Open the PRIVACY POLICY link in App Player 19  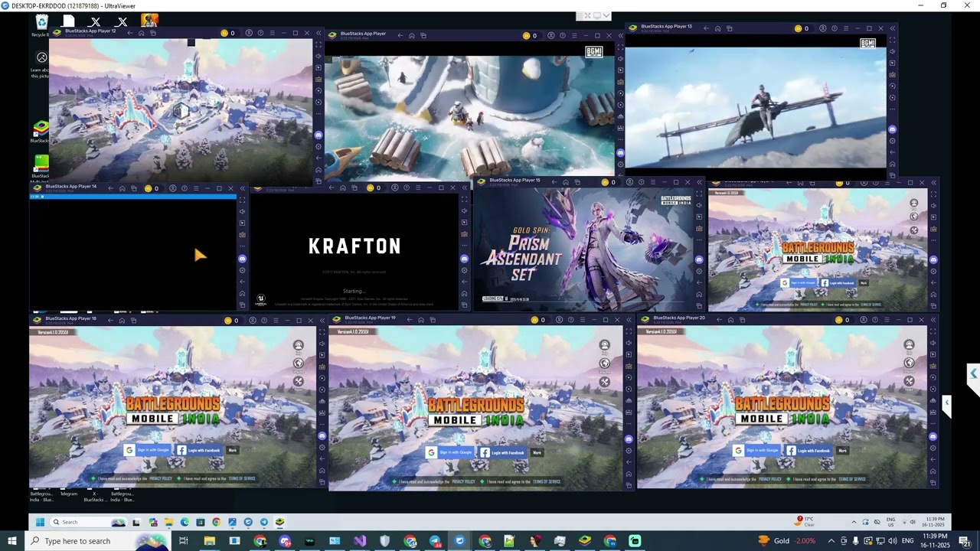(463, 481)
